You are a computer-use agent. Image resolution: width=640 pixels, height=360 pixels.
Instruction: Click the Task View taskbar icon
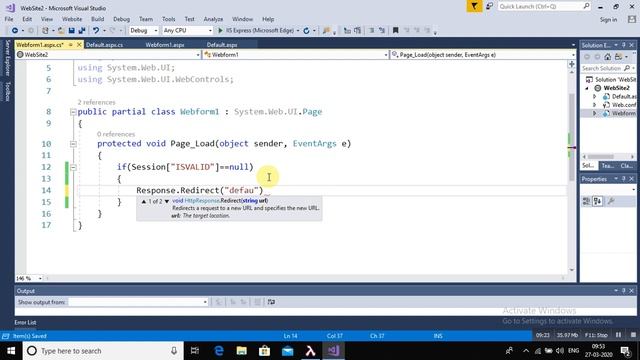click(x=195, y=351)
